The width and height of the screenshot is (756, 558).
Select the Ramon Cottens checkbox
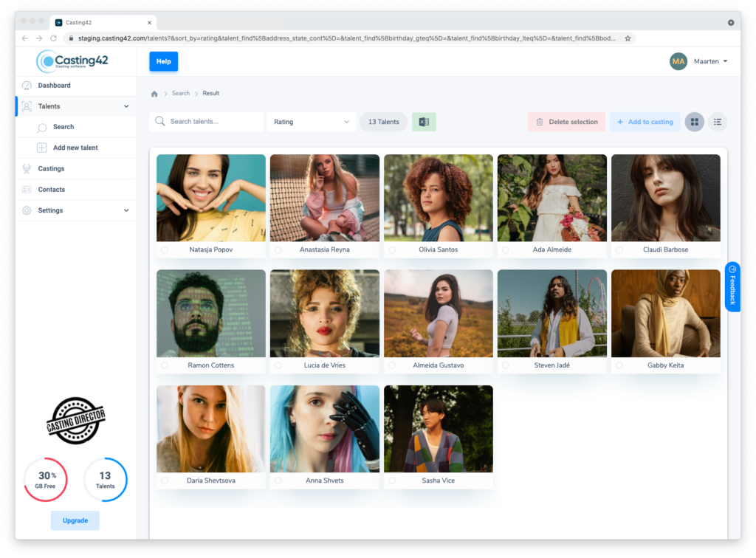point(165,365)
